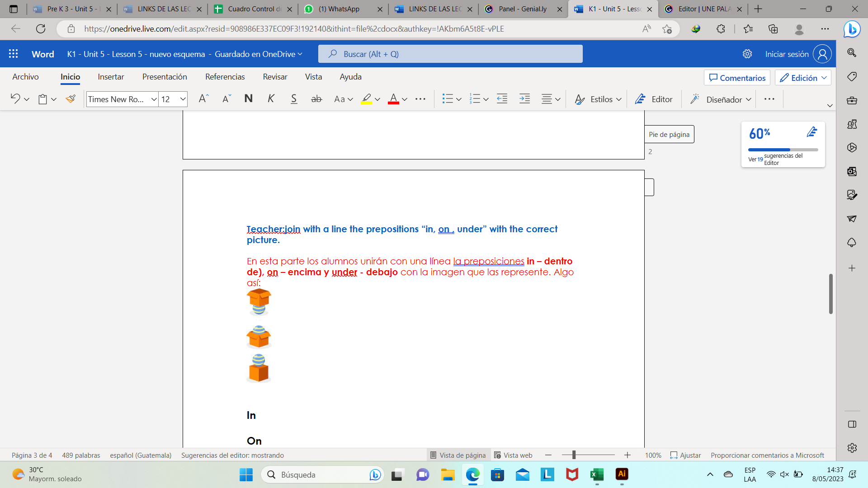Open the app launcher waffle icon

(14, 54)
